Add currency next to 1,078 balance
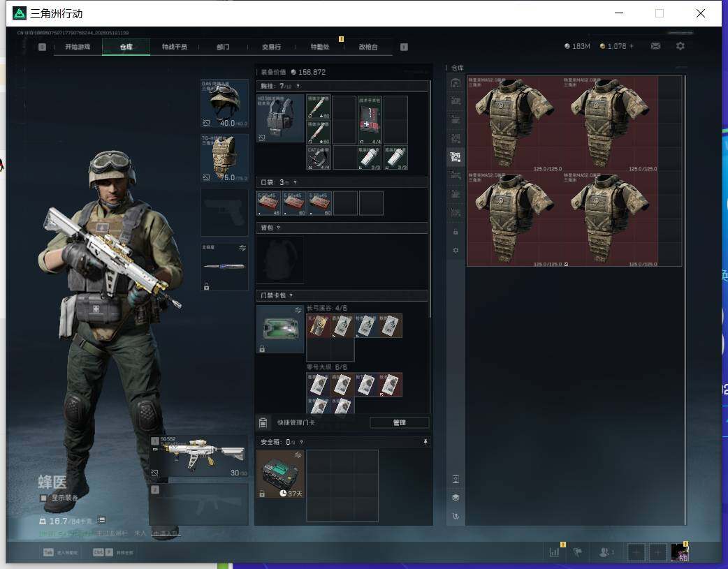Image resolution: width=728 pixels, height=569 pixels. pos(632,46)
